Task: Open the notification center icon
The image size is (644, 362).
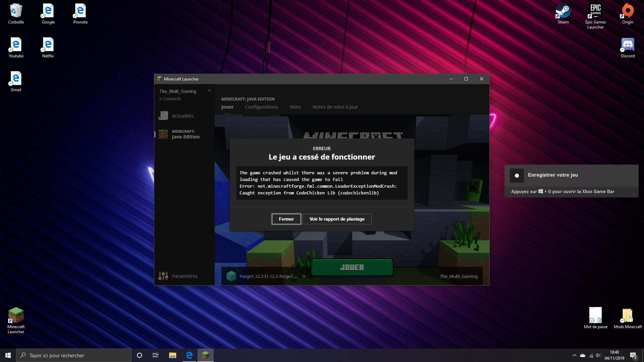Action: 633,355
